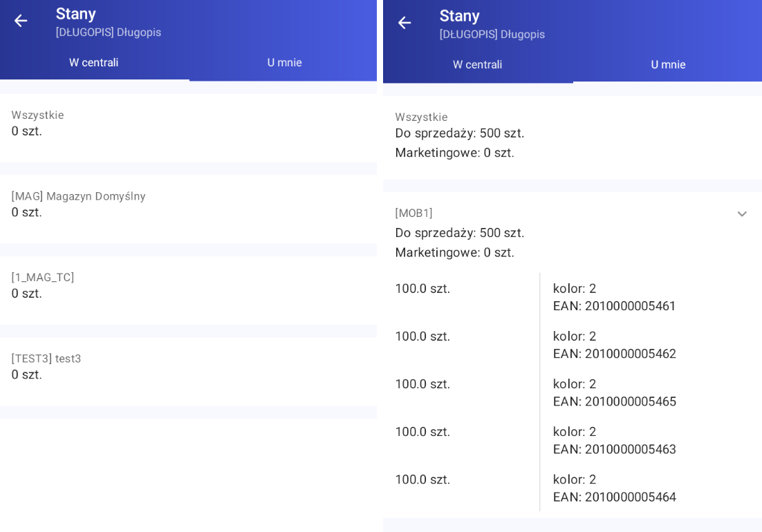Select 'U mnie' tab on left screen
762x532 pixels.
point(284,63)
